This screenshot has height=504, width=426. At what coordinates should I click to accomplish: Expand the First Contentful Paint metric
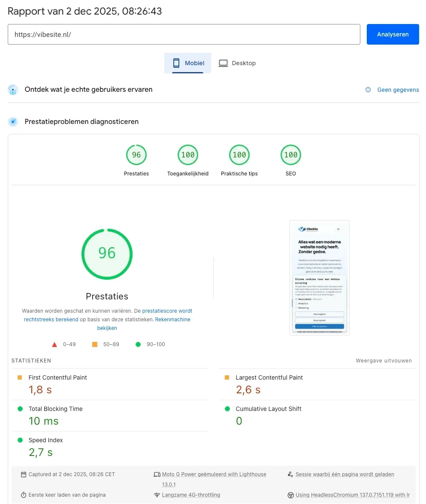pyautogui.click(x=57, y=377)
